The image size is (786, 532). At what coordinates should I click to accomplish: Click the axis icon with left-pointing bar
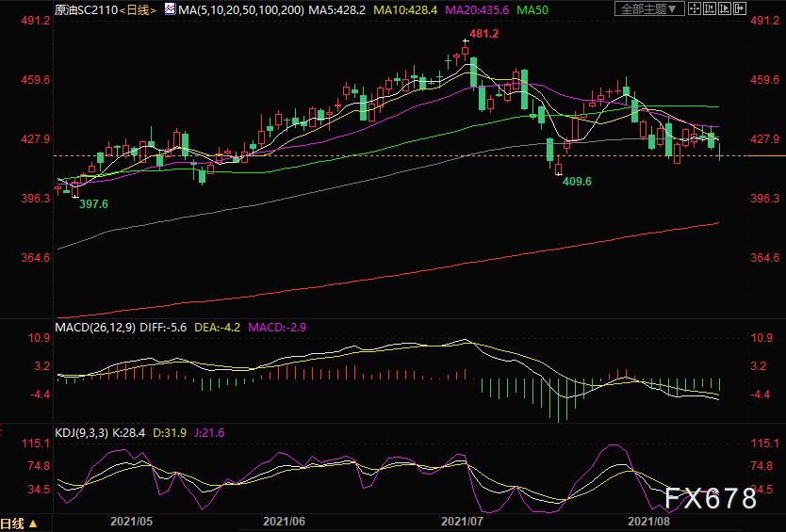pos(710,8)
